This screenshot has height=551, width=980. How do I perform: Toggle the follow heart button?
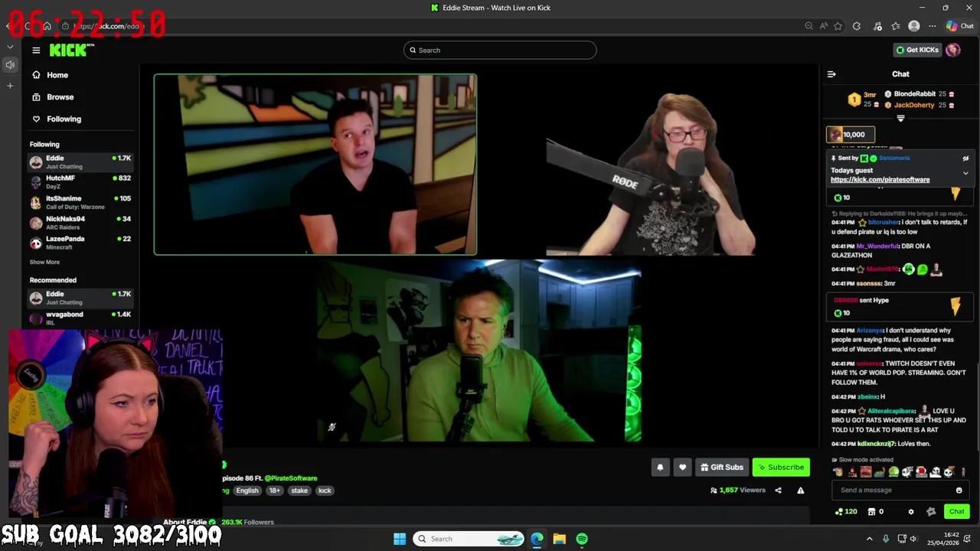tap(683, 468)
